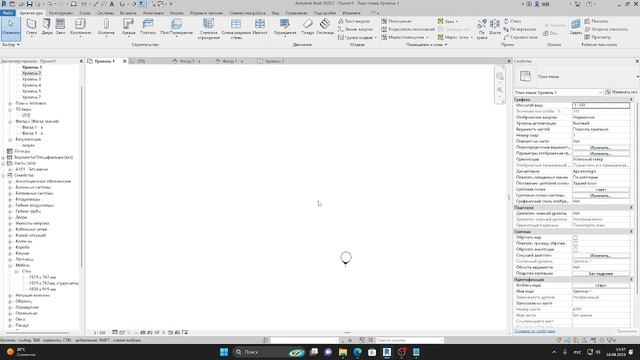Switch to the Annotate ribbon tab
This screenshot has width=640, height=360.
pyautogui.click(x=153, y=13)
